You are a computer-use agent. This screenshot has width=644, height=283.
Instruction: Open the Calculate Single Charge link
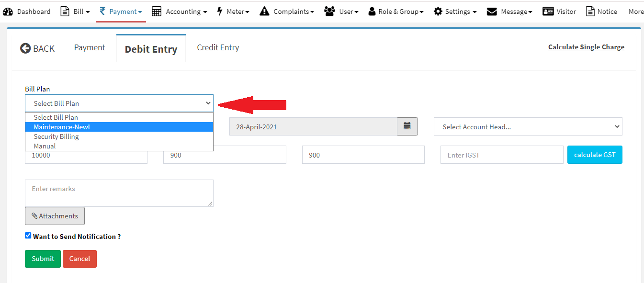tap(586, 47)
